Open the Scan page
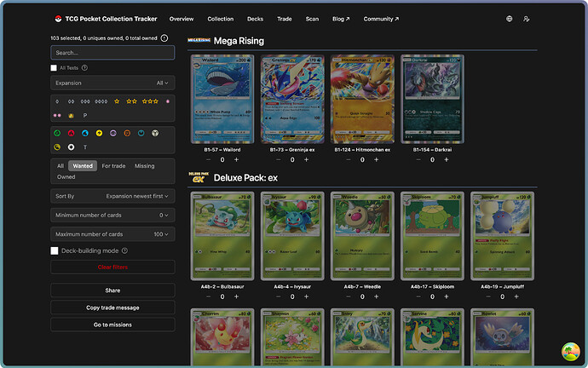588x368 pixels. [x=312, y=19]
